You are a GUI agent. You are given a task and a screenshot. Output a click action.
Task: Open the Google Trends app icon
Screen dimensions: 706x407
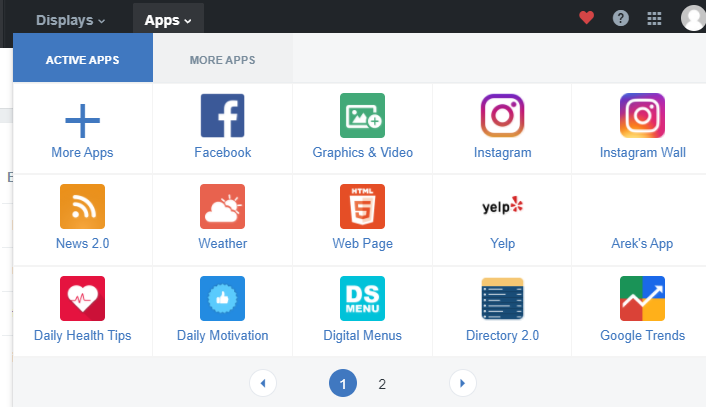click(642, 298)
